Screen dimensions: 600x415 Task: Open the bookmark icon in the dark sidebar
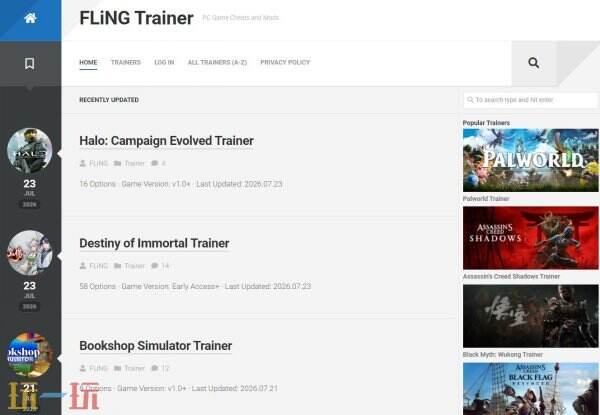point(29,63)
